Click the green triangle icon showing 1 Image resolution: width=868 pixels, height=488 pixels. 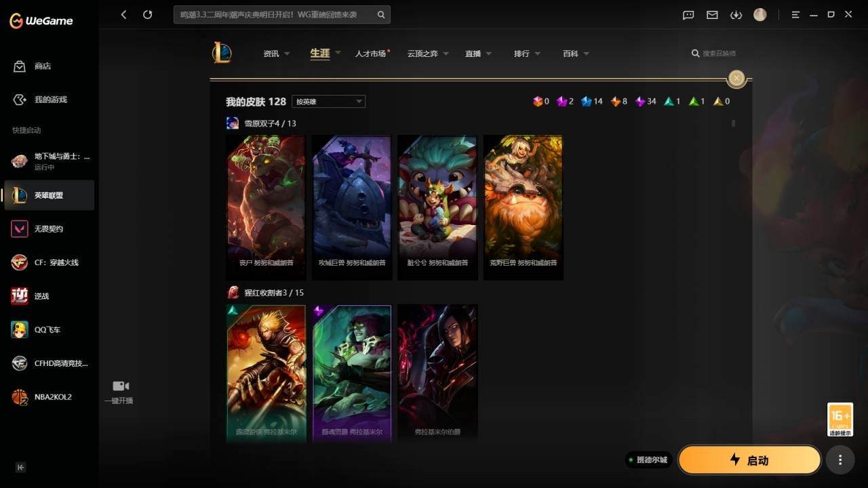point(694,101)
